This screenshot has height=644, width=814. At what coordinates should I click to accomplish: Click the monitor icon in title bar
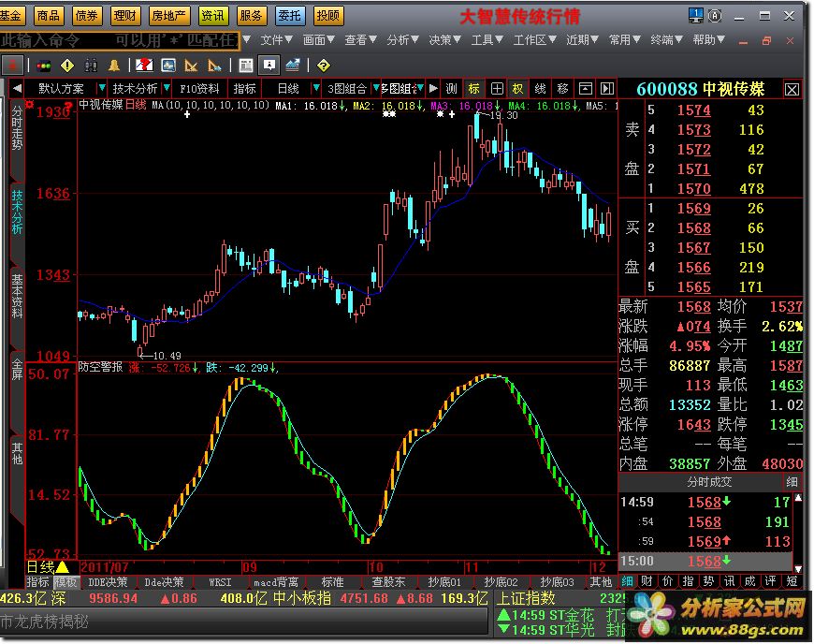(695, 16)
